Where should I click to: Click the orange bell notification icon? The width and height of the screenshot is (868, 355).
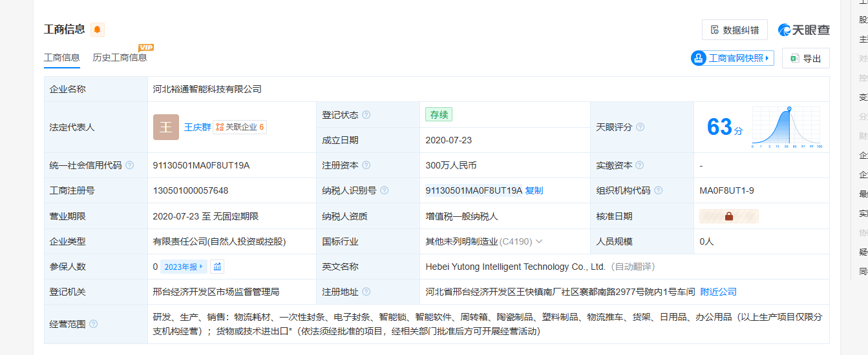pyautogui.click(x=97, y=29)
